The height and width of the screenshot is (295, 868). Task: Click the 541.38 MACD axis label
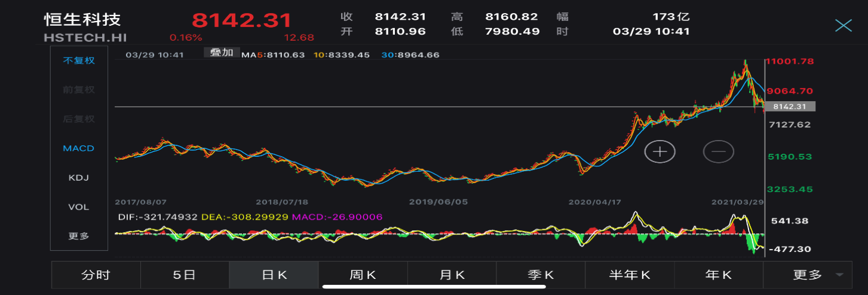(x=790, y=221)
